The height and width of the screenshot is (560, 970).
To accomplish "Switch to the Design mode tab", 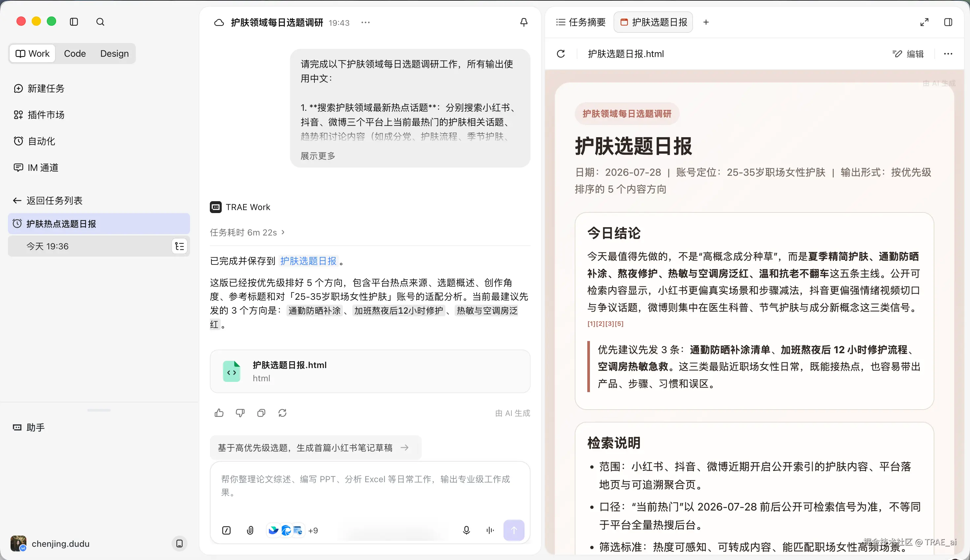I will 114,53.
